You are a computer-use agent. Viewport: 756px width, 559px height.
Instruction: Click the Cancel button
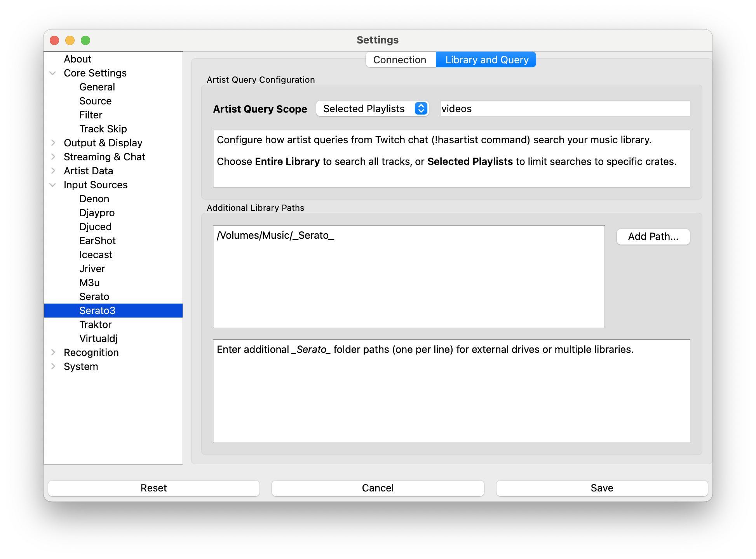(378, 488)
